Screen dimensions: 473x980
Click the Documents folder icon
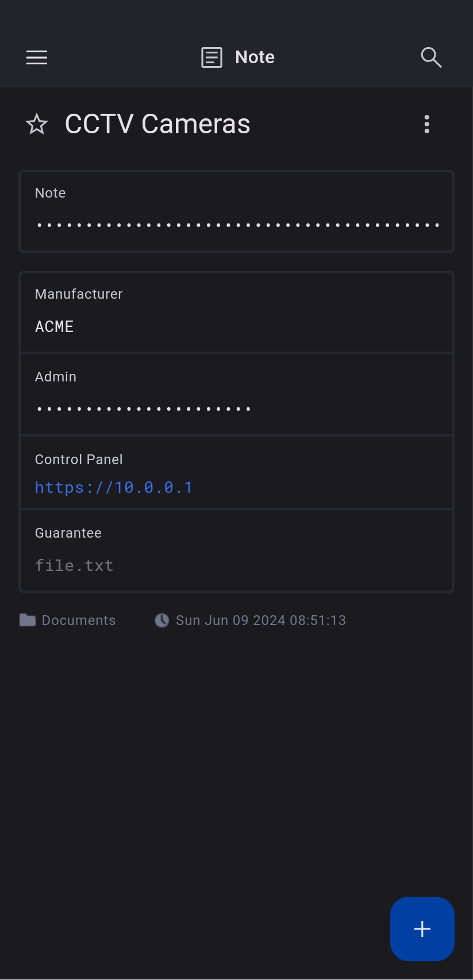point(28,620)
